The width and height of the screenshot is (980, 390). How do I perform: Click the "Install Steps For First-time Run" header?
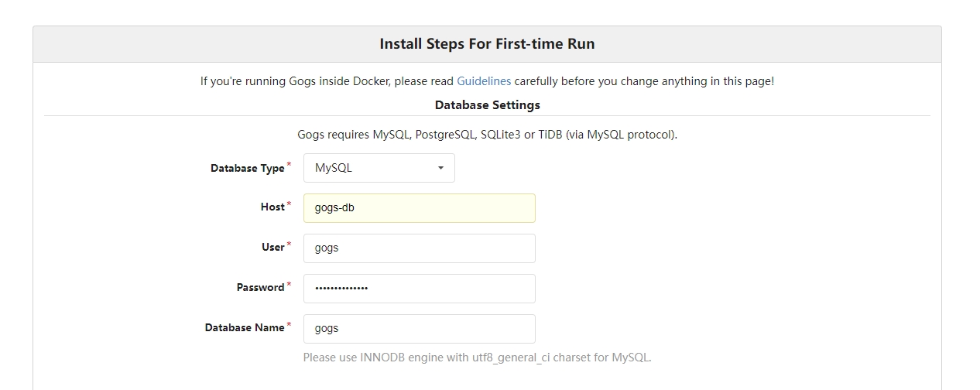[487, 44]
